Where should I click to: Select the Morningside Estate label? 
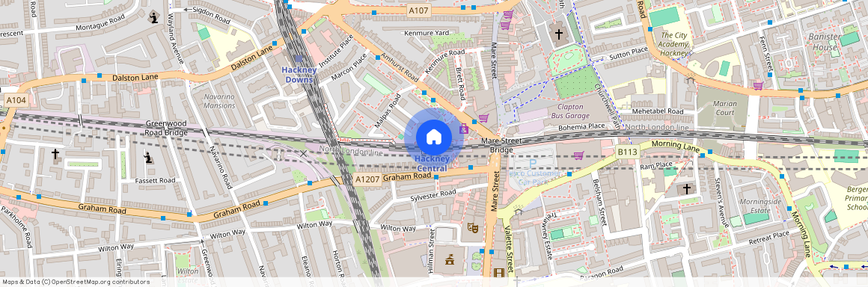point(760,206)
